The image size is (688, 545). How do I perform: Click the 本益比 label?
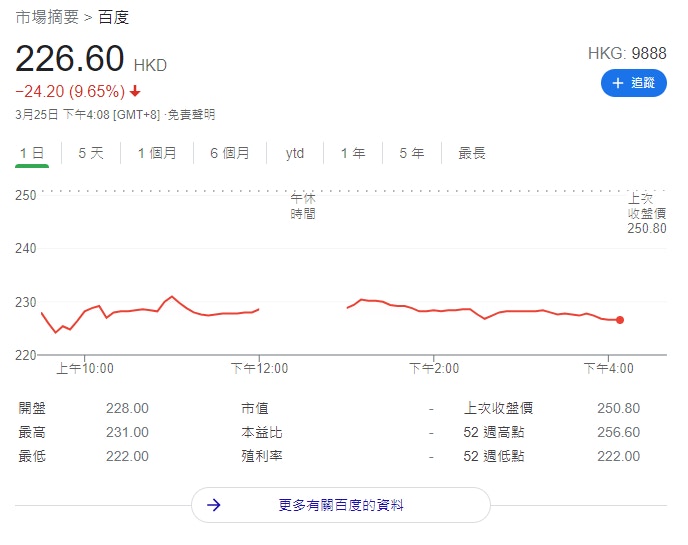tap(262, 432)
